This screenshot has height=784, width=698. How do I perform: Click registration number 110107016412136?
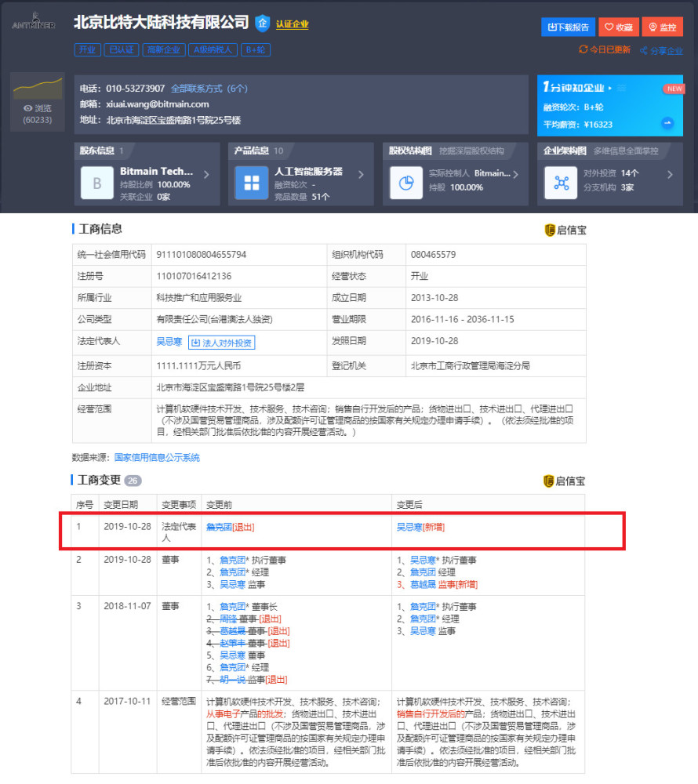(x=194, y=276)
